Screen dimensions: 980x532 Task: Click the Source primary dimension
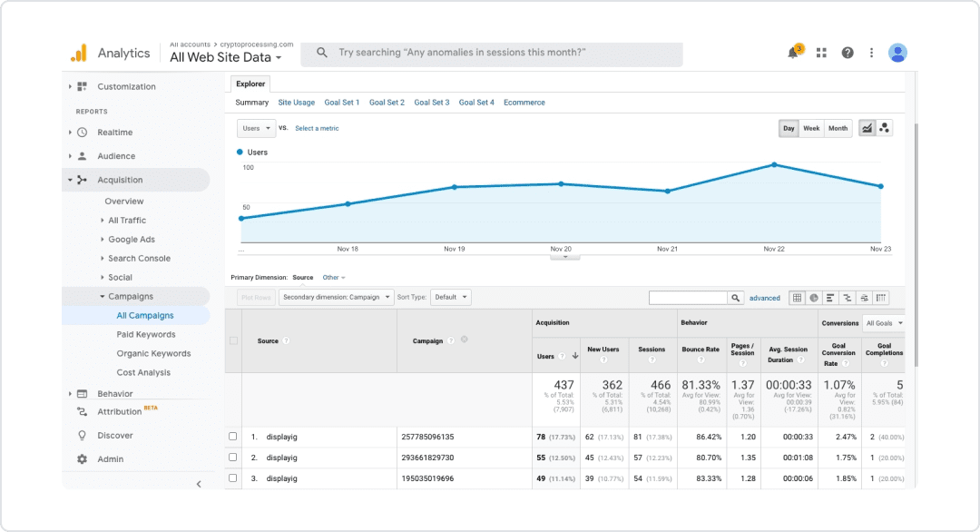[x=303, y=278]
